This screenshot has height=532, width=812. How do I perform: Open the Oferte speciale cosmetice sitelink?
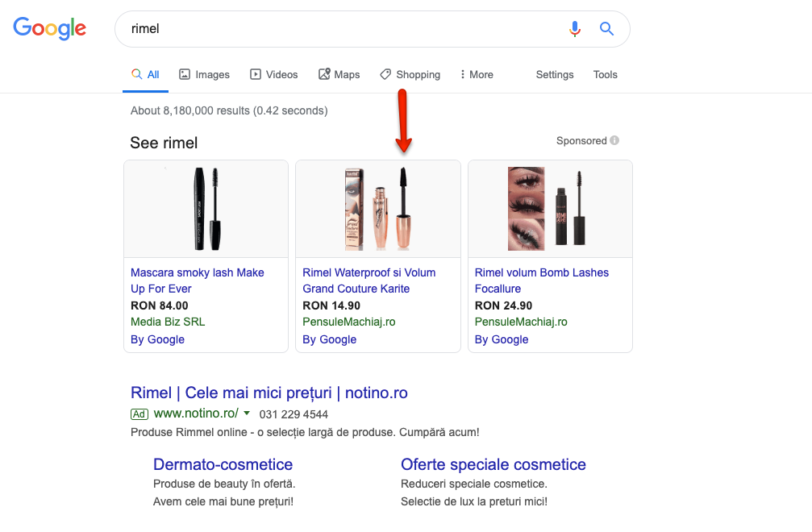tap(493, 464)
